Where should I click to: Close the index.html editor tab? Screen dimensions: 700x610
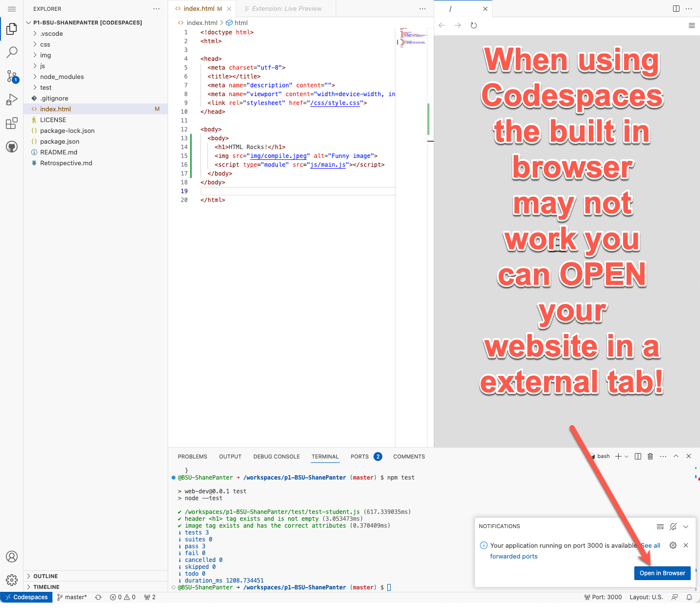229,9
